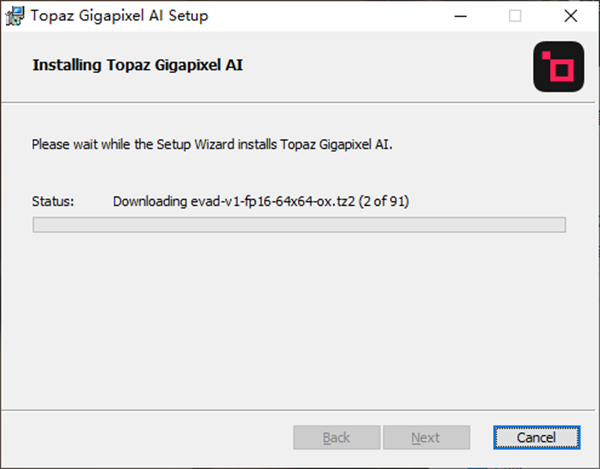This screenshot has height=469, width=600.
Task: Click the greyed-out maximize button
Action: (x=515, y=17)
